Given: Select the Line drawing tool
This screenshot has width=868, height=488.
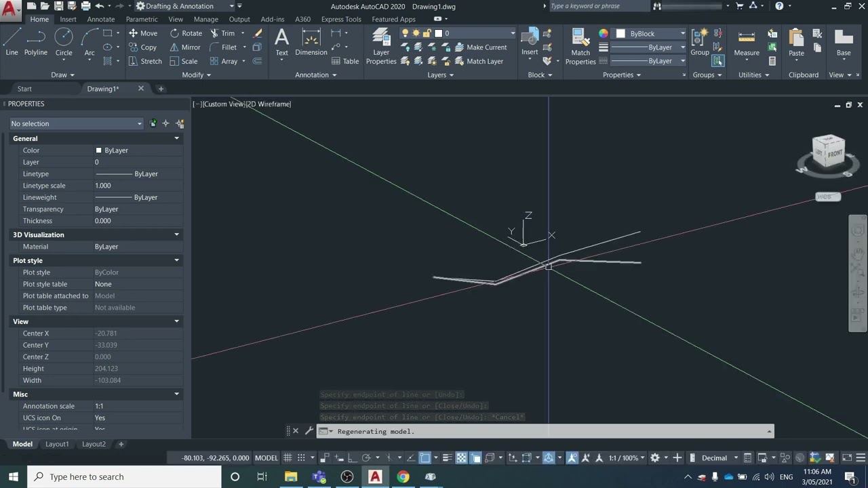Looking at the screenshot, I should (12, 42).
